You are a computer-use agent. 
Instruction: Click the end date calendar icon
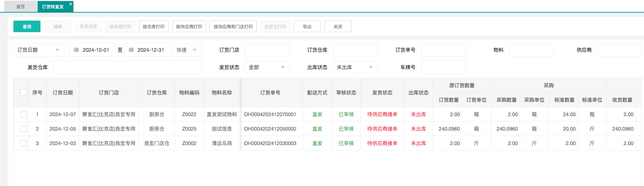[x=131, y=50]
